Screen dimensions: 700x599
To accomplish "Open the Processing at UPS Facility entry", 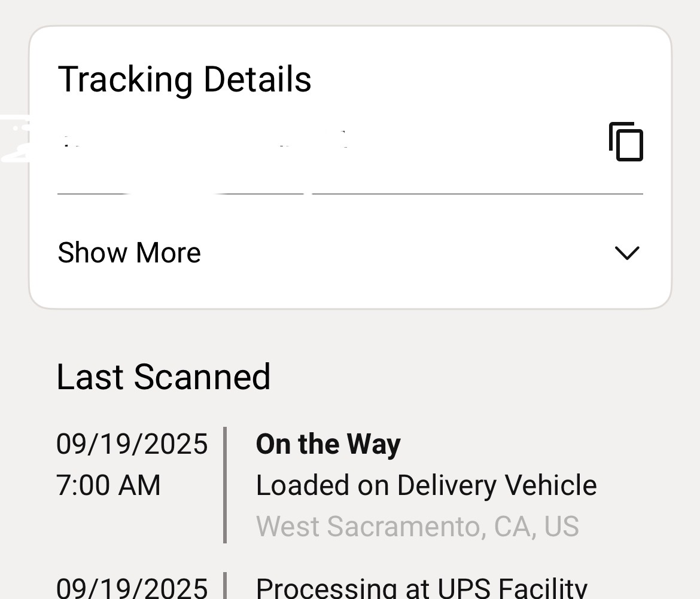I will tap(421, 587).
